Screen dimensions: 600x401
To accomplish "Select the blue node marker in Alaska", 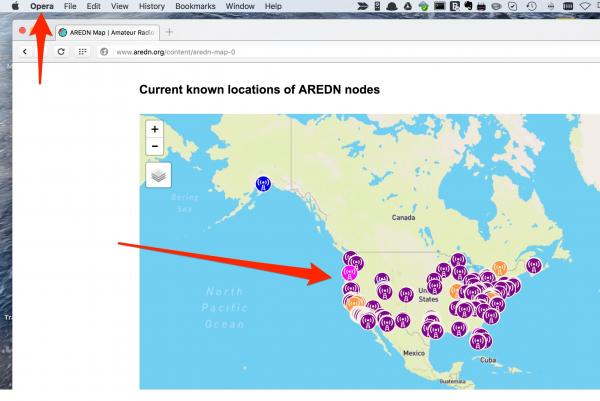I will (x=263, y=184).
